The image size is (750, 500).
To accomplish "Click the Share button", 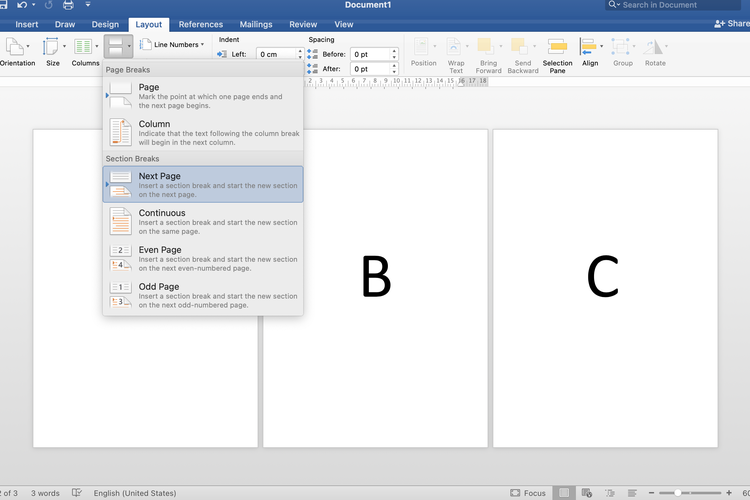I will click(733, 24).
